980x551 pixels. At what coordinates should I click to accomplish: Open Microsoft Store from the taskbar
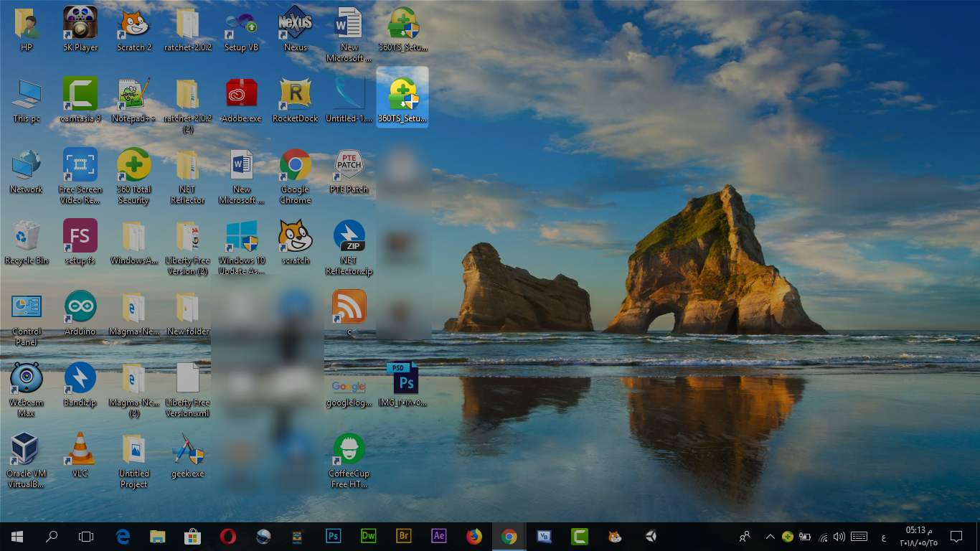(x=193, y=536)
